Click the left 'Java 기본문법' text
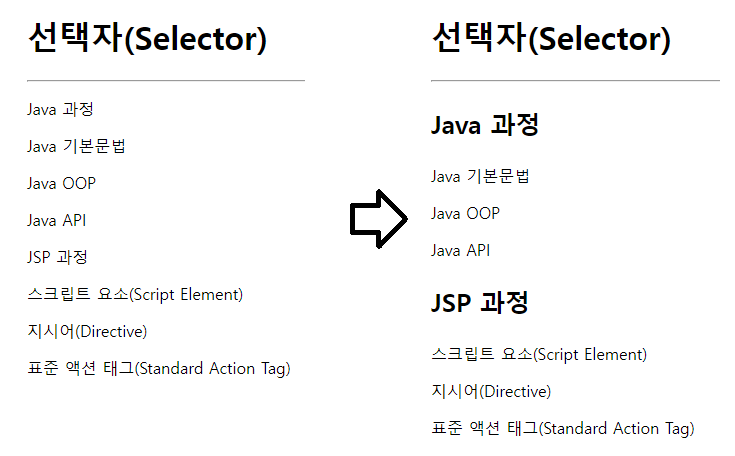 point(76,146)
